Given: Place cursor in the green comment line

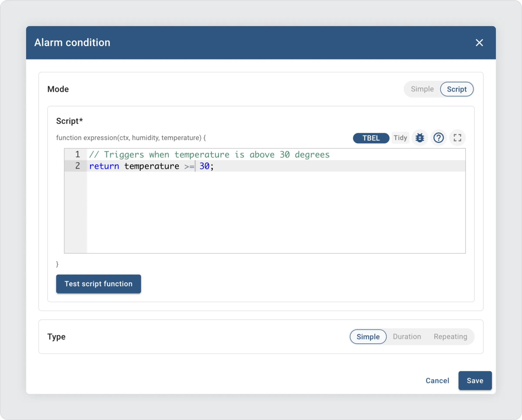Looking at the screenshot, I should pos(209,155).
